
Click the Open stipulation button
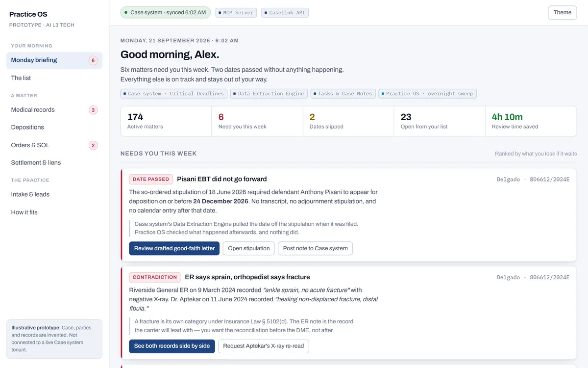249,248
